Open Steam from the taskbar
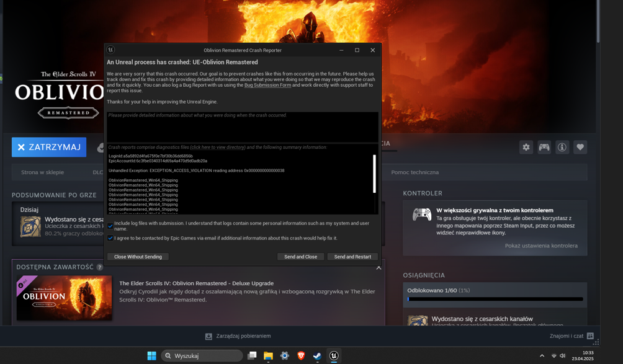 coord(317,355)
